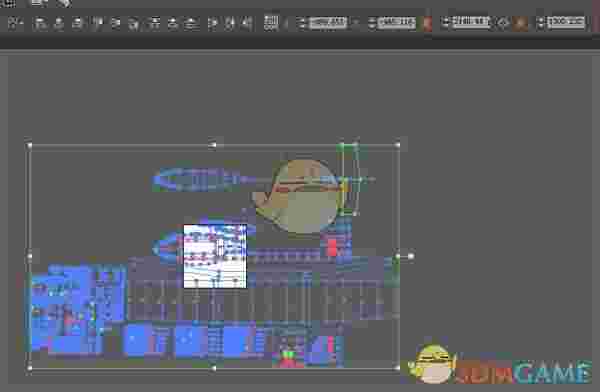600x392 pixels.
Task: Open the small dropdown arrow after the first field
Action: pyautogui.click(x=355, y=23)
